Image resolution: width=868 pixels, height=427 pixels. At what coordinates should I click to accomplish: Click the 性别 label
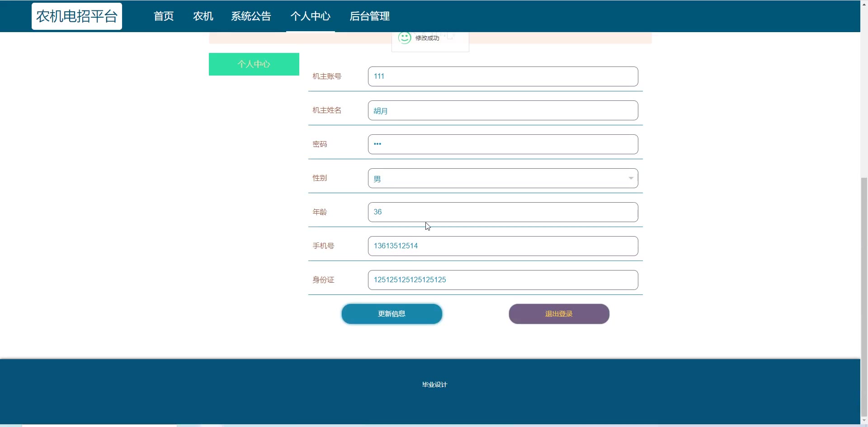[320, 178]
